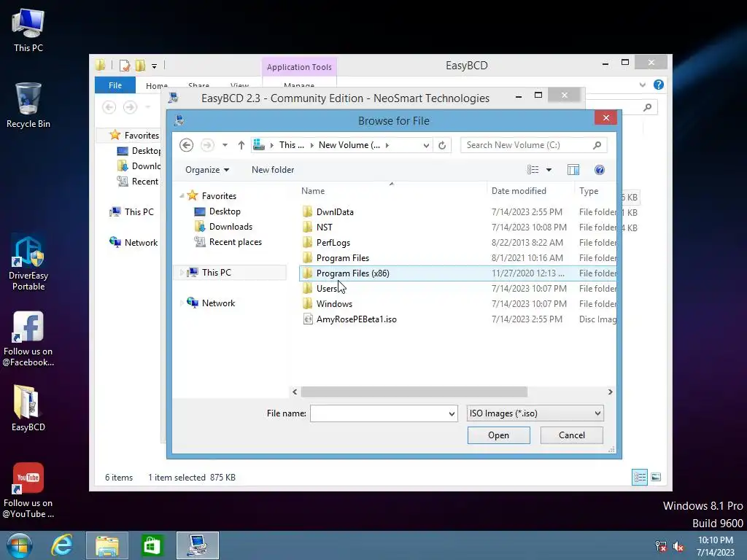Open Follow us on YouTube shortcut
Image resolution: width=747 pixels, height=560 pixels.
point(28,490)
